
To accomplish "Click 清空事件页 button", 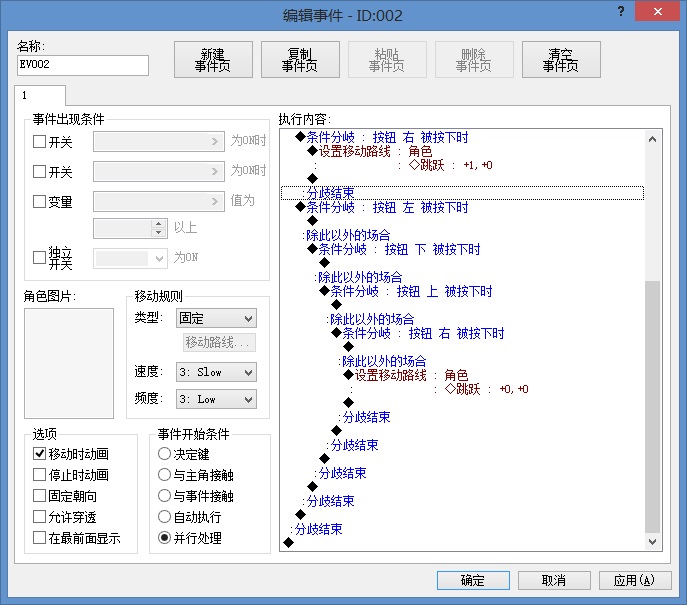I will click(x=561, y=60).
